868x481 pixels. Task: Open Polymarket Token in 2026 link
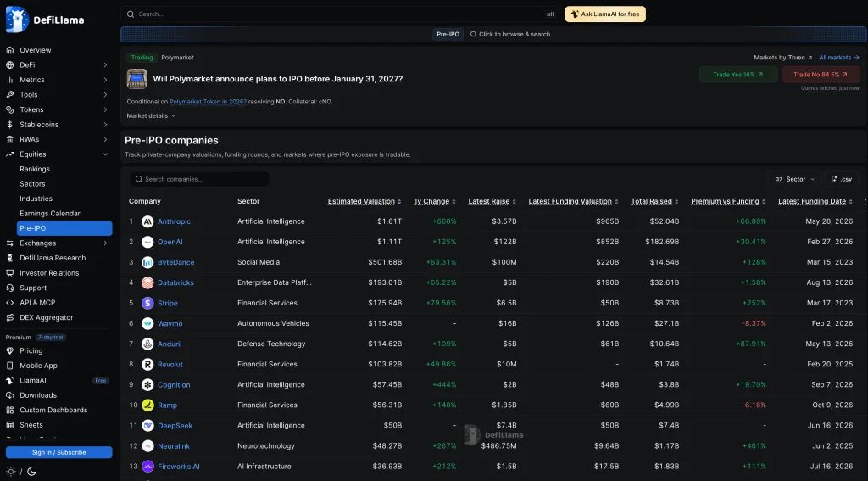point(208,102)
